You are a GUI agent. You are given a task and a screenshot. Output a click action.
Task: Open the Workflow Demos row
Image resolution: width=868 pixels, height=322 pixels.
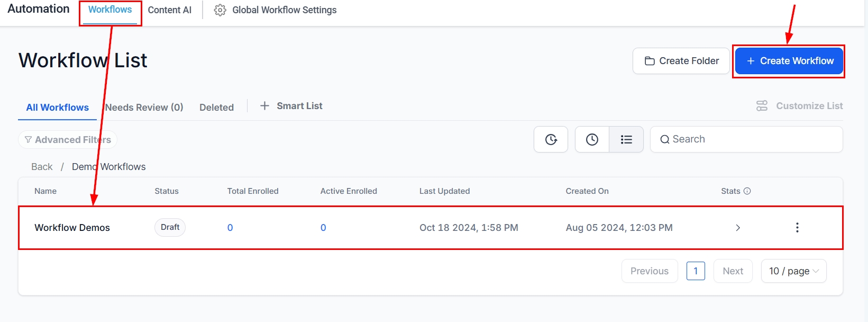tap(72, 228)
